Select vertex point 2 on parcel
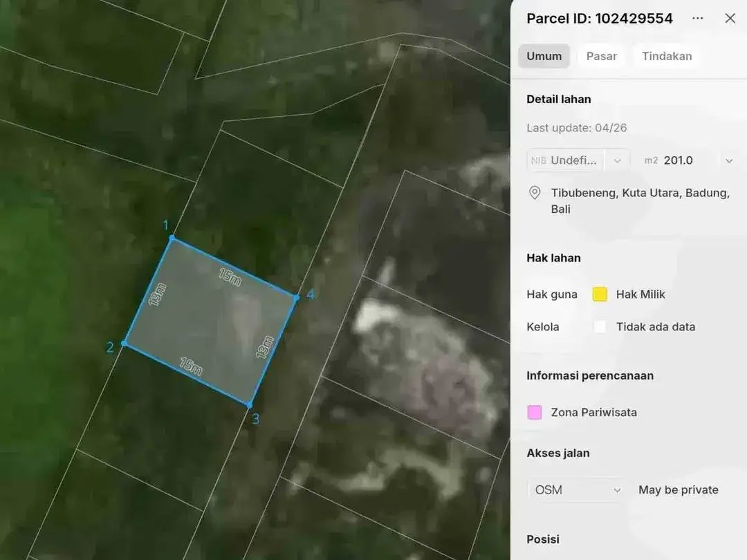Viewport: 747px width, 560px height. click(x=124, y=343)
